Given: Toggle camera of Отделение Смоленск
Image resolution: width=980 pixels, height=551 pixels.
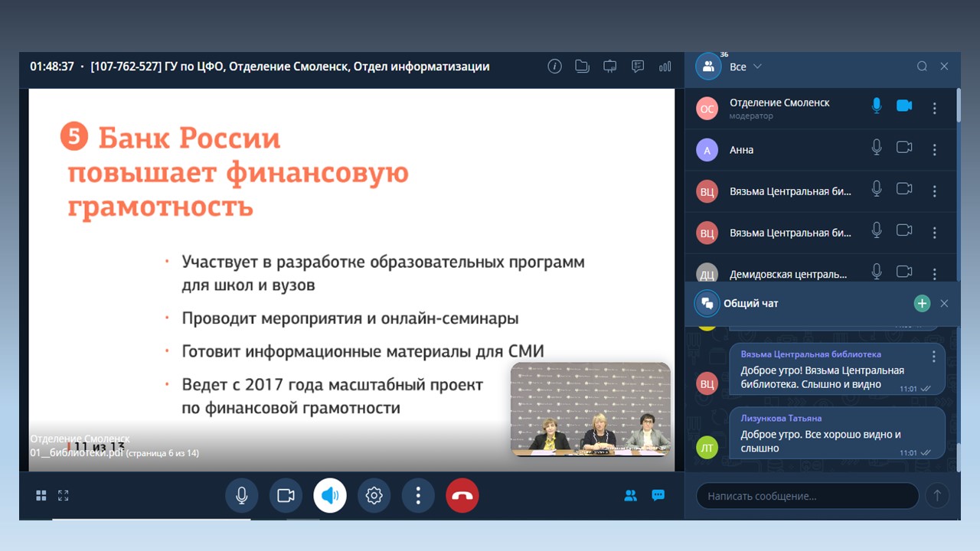Looking at the screenshot, I should point(904,106).
